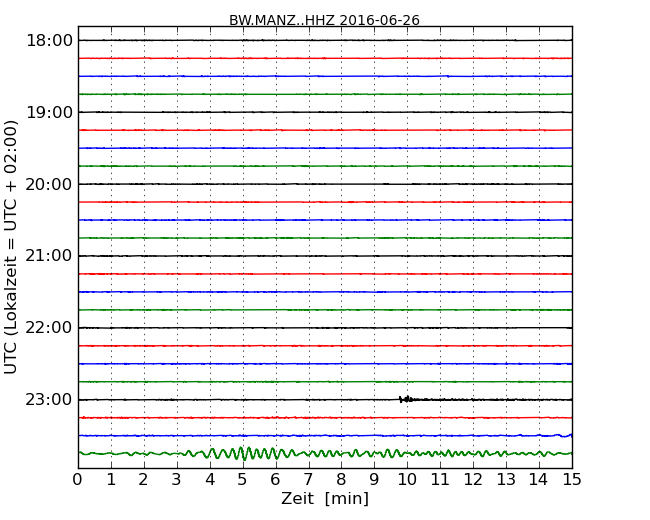Click the plot title BW.MANZ..HHZ 2016-06-26
This screenshot has height=520, width=650.
(x=324, y=20)
